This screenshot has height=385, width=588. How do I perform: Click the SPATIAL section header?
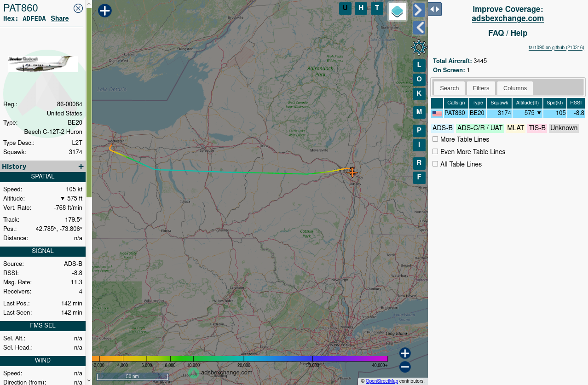(x=43, y=177)
